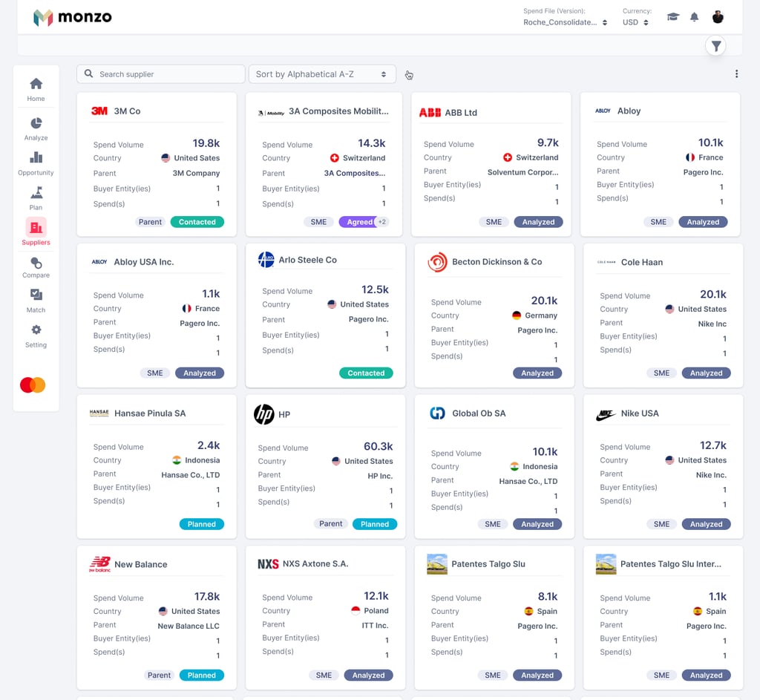Click Hansae Co., LTD parent on Global Ob SA
Screen dimensions: 760x700
(528, 481)
